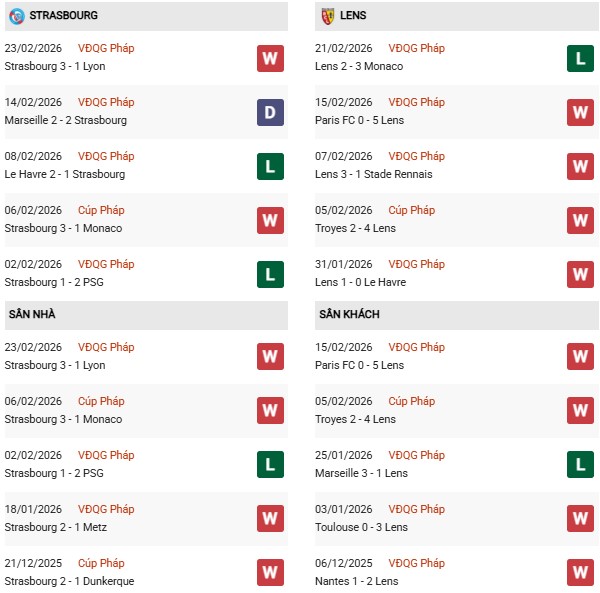Click the Strasbourg club logo icon
600x593 pixels.
pos(16,16)
